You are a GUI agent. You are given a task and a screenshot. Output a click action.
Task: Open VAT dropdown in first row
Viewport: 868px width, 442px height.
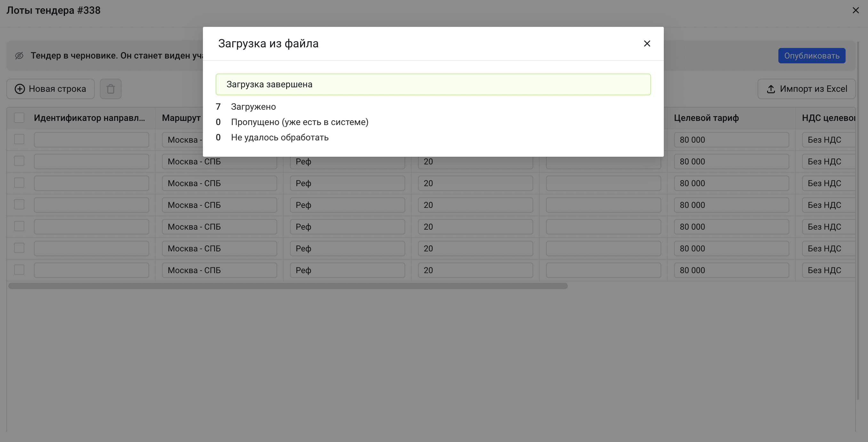click(x=828, y=140)
